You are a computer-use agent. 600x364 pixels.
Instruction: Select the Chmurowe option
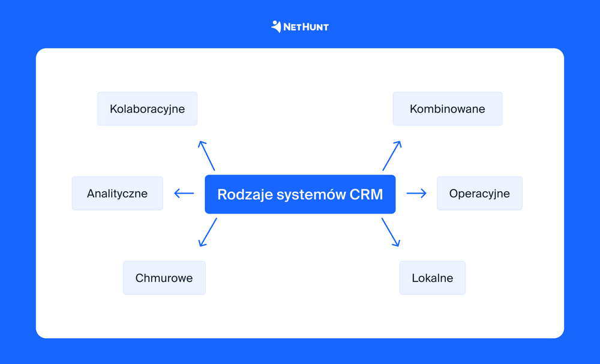(164, 278)
